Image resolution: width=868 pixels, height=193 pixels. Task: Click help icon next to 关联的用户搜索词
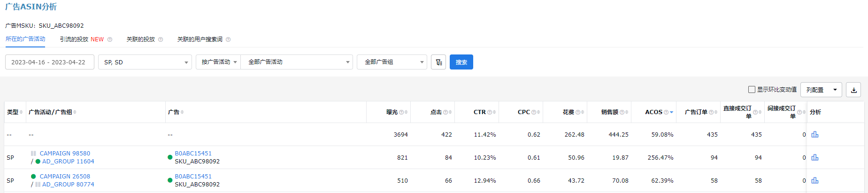point(228,39)
